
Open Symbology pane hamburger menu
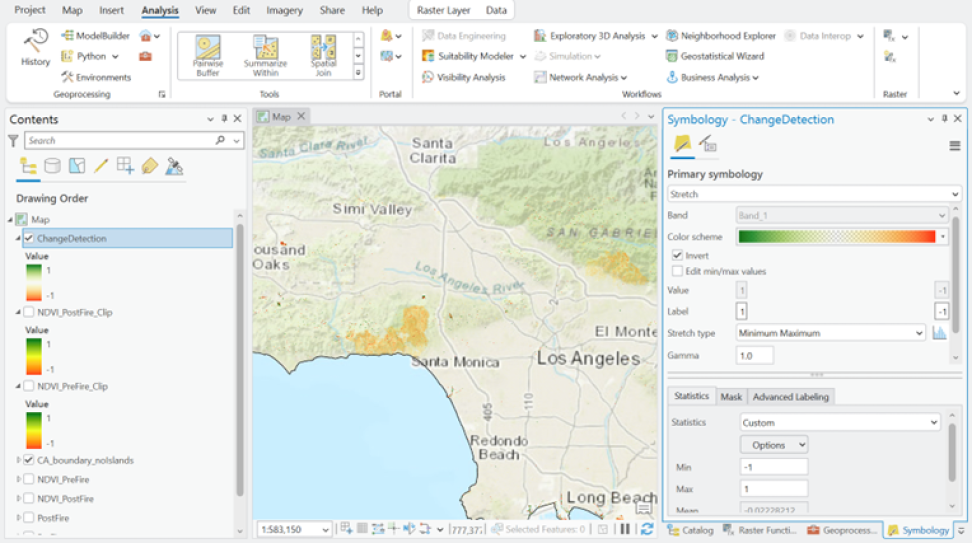click(x=955, y=146)
